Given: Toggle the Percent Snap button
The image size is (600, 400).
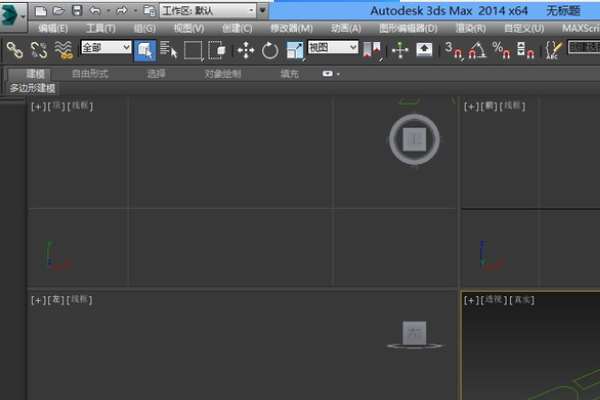Looking at the screenshot, I should tap(501, 50).
